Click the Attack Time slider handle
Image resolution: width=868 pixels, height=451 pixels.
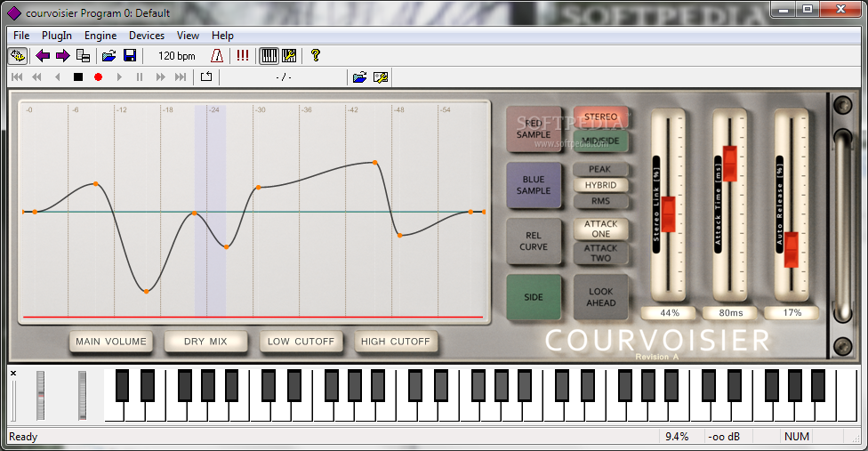(x=730, y=164)
